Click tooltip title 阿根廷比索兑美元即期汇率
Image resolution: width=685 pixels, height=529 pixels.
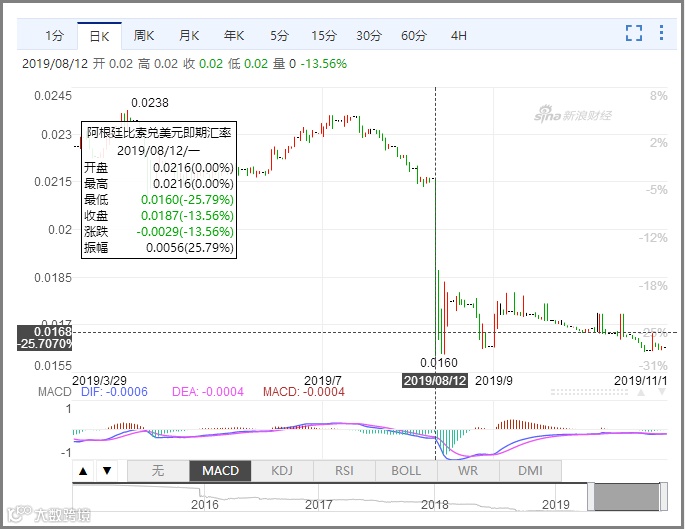pos(159,132)
